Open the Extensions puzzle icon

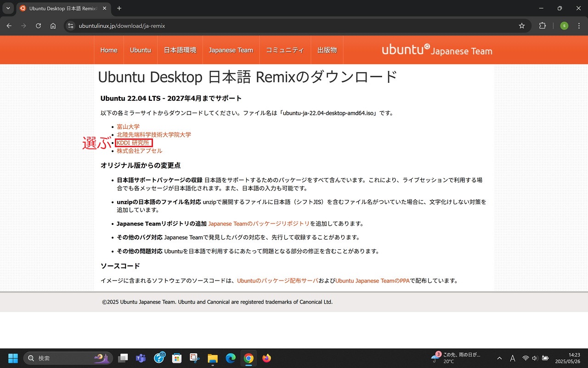pos(543,26)
